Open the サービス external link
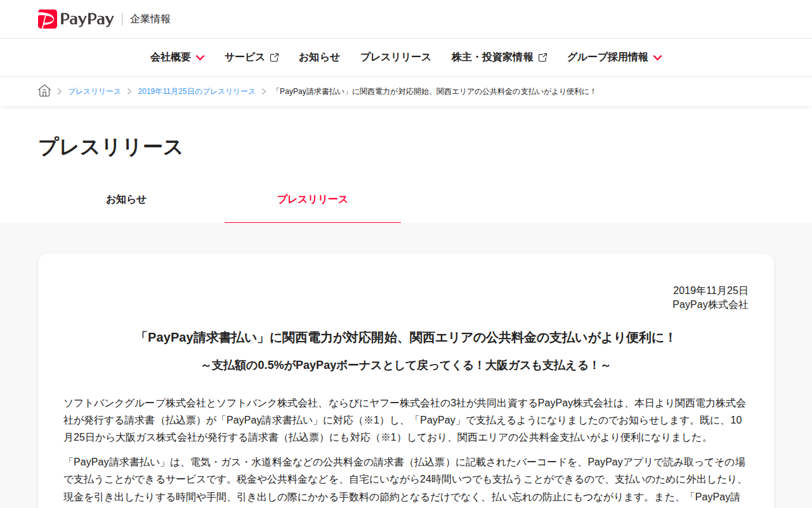This screenshot has width=812, height=508. tap(251, 57)
